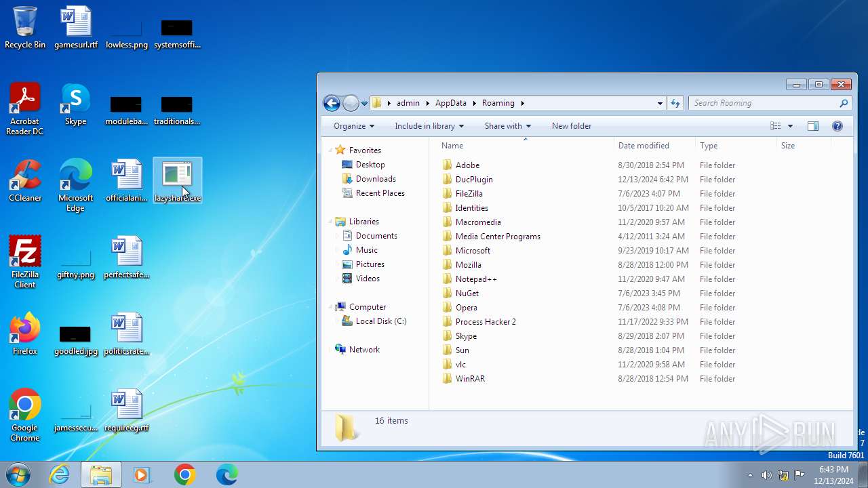The width and height of the screenshot is (868, 488).
Task: Select the WinRAR folder
Action: 470,379
